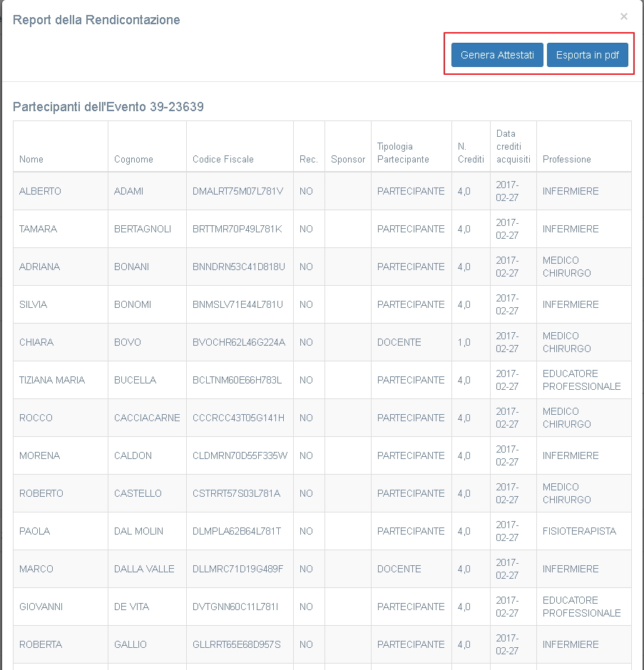The height and width of the screenshot is (670, 644).
Task: Click the Data crediti acquisiti header
Action: coord(513,146)
